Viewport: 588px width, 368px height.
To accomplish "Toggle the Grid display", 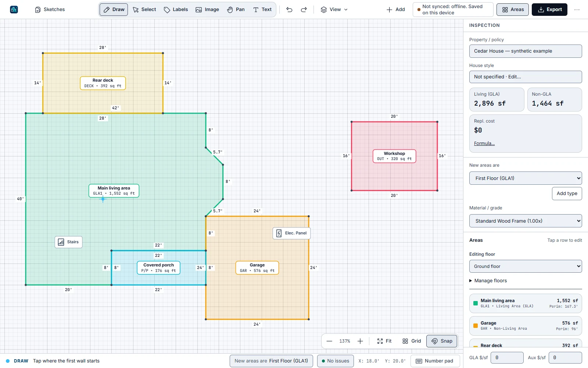I will [x=412, y=341].
